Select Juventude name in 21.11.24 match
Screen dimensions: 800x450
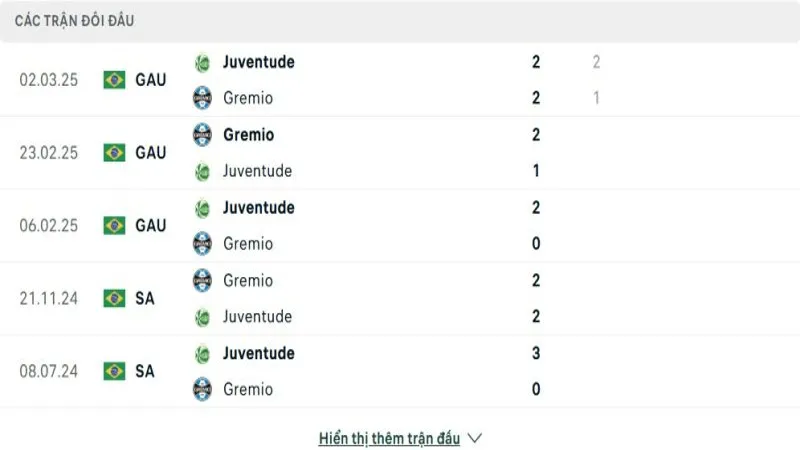(258, 317)
